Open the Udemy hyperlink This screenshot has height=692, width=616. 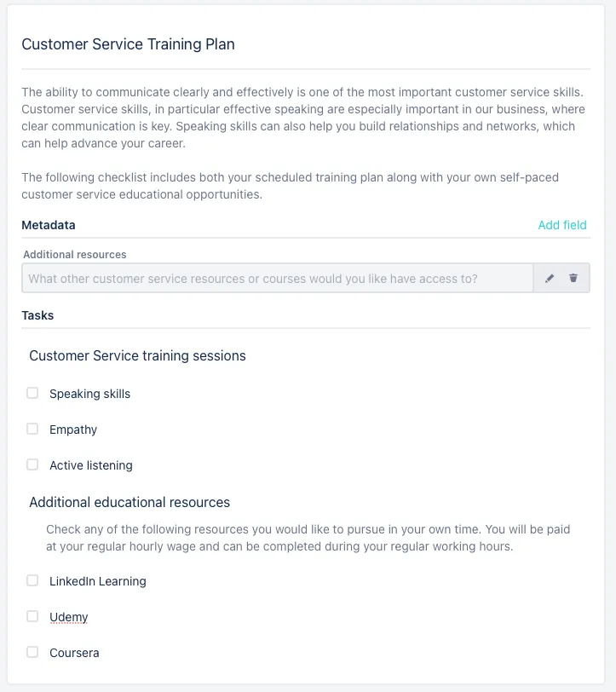pos(68,616)
